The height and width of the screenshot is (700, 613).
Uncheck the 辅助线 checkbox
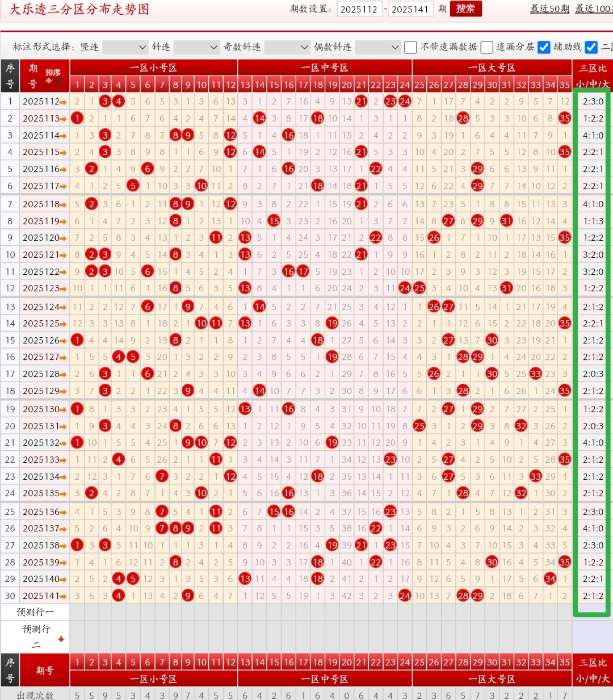544,47
